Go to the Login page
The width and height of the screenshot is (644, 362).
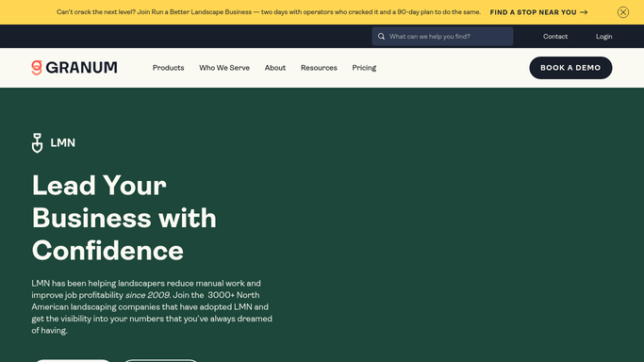point(603,37)
